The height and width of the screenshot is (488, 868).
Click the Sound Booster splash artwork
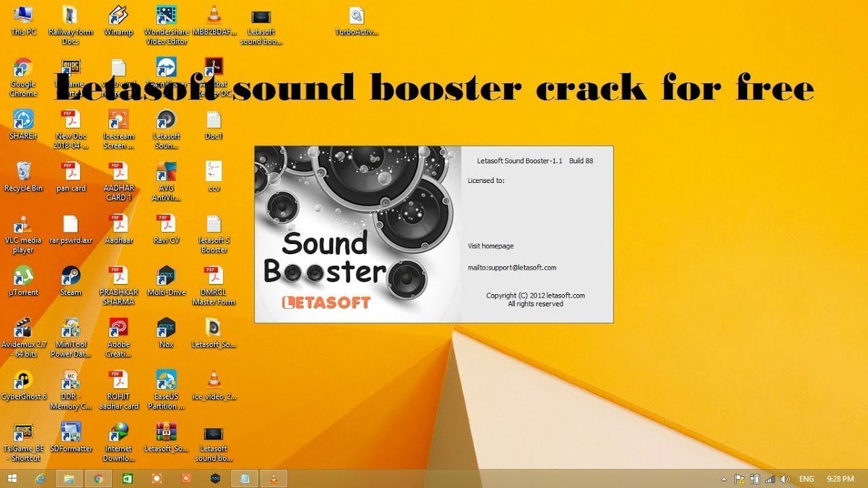358,235
